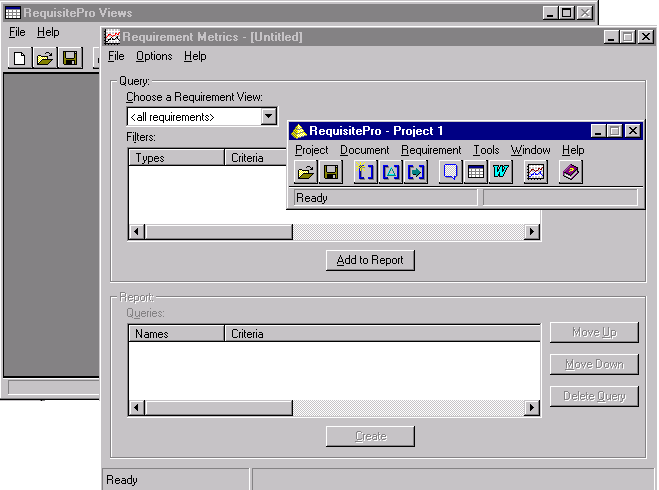
Task: Click the Filters list left scroll arrow
Action: point(137,232)
